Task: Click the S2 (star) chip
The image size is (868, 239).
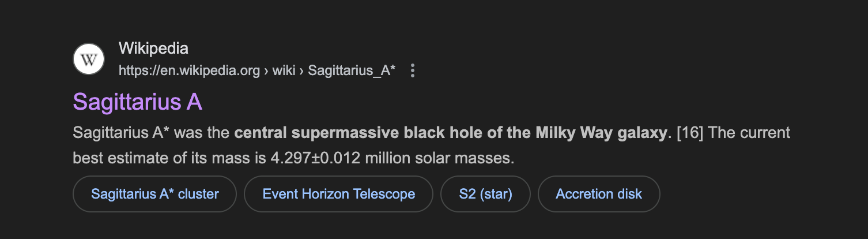Action: click(x=485, y=194)
